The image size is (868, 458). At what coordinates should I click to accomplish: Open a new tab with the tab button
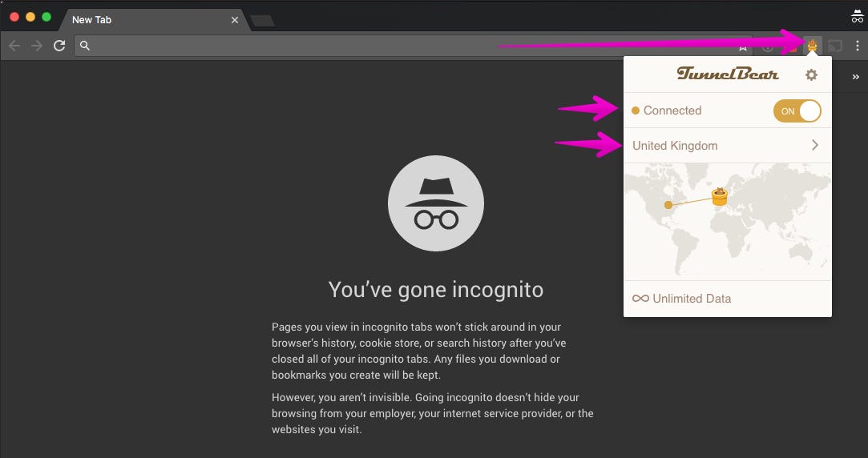coord(262,21)
